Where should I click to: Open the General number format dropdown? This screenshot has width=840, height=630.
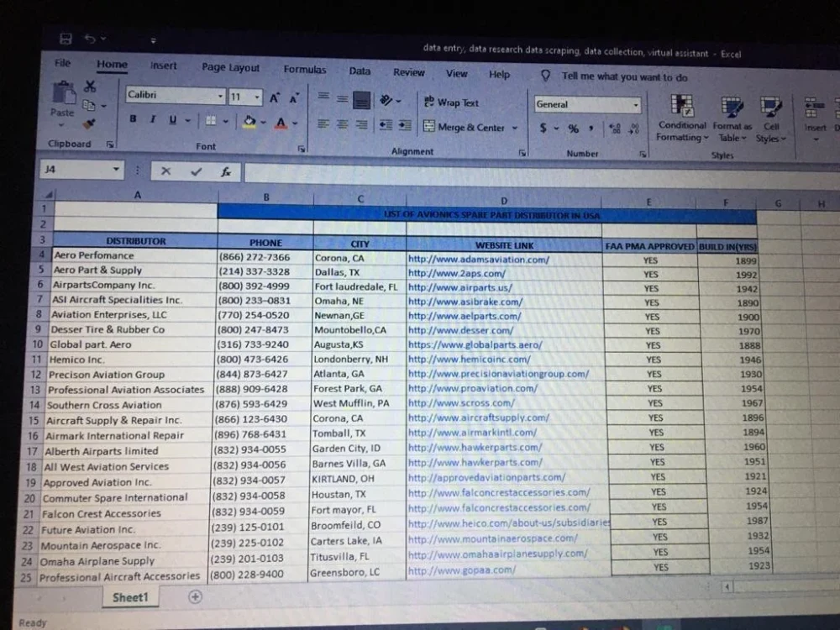(x=636, y=105)
